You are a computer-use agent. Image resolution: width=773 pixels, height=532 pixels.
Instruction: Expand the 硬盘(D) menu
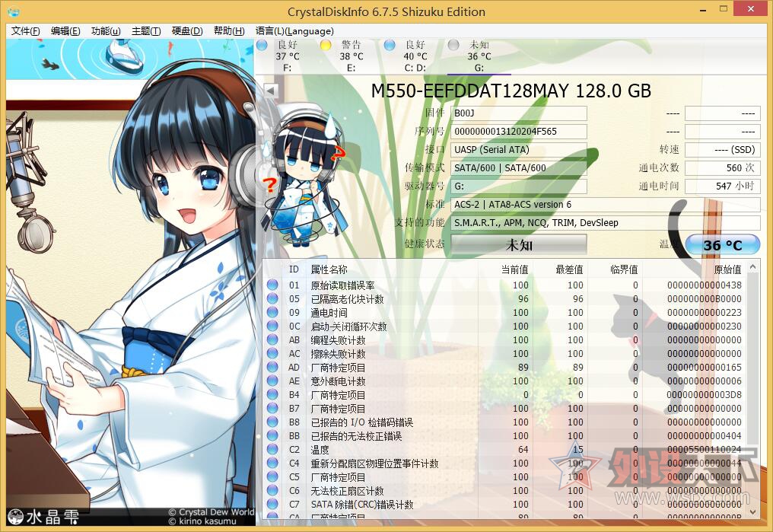[187, 31]
